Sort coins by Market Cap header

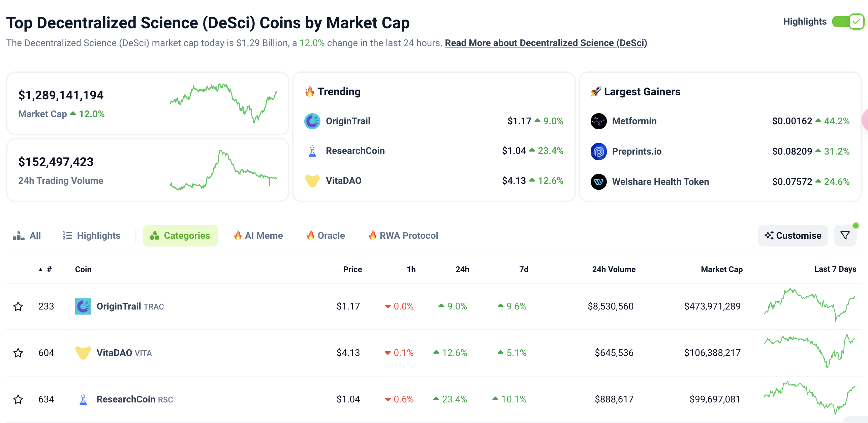721,269
